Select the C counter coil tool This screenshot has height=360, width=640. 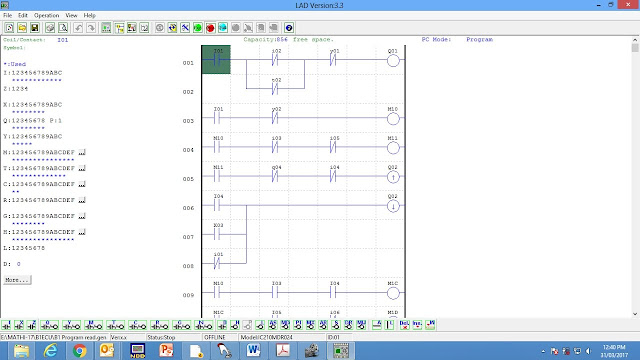[138, 325]
